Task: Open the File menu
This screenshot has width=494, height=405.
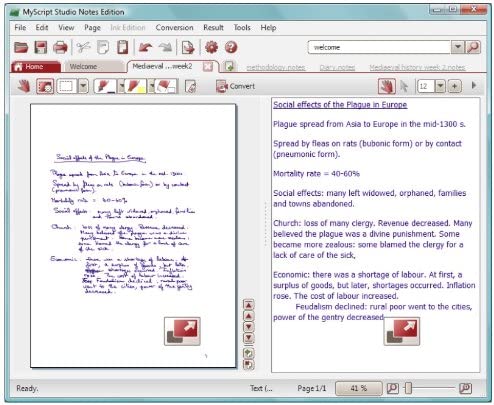Action: point(20,28)
